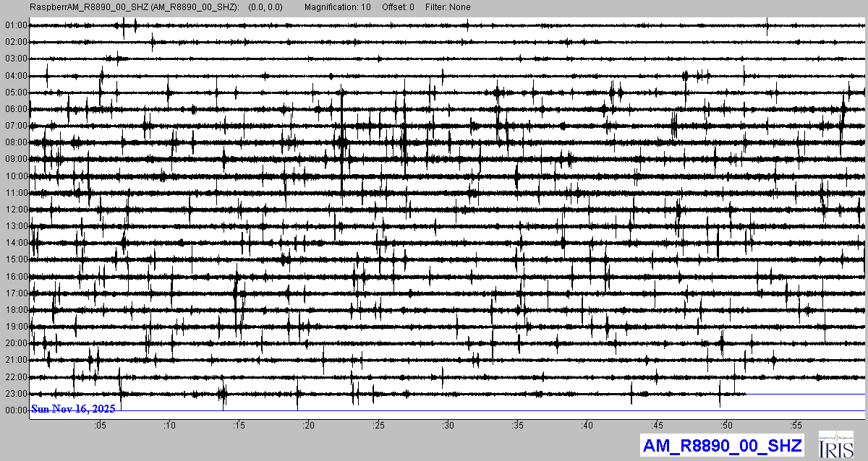This screenshot has height=461, width=868.
Task: Select the Magnification: 10 header text
Action: 338,7
